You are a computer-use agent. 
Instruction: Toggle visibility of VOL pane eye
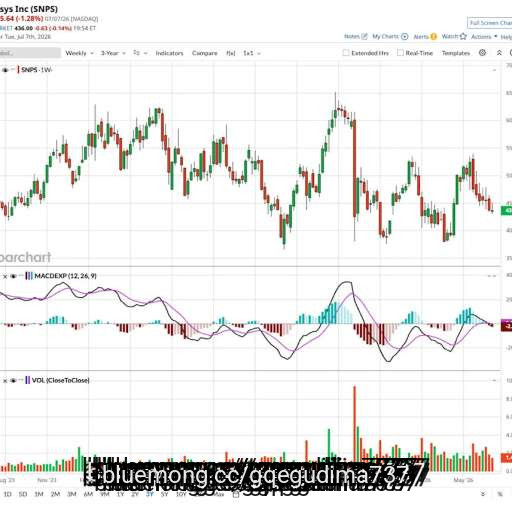pos(13,380)
